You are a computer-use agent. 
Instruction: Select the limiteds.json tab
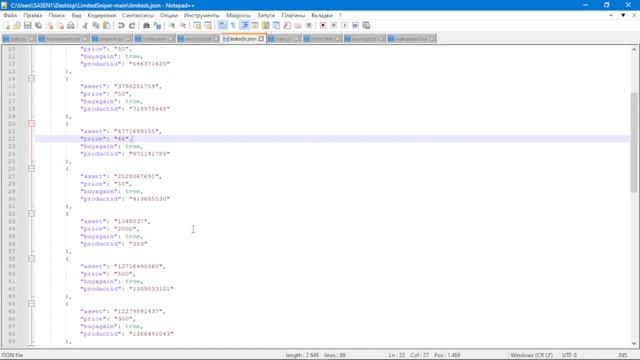click(x=243, y=39)
